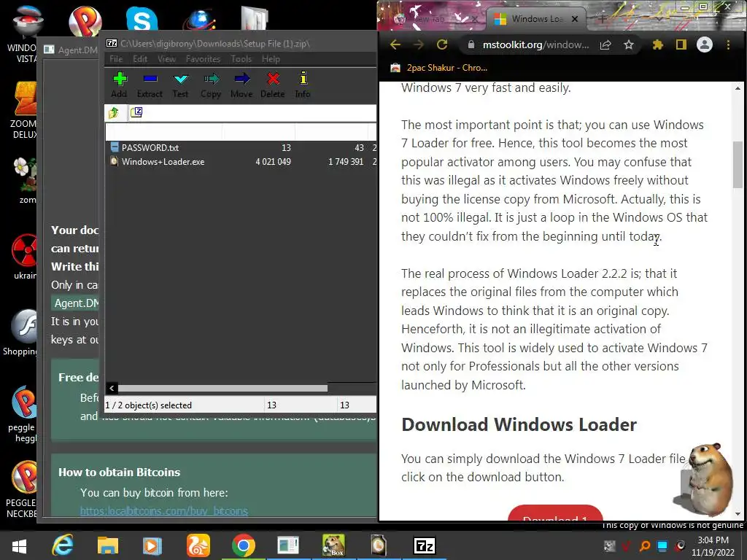The image size is (747, 560).
Task: Select the Windows+Loader.exe file row
Action: (241, 161)
